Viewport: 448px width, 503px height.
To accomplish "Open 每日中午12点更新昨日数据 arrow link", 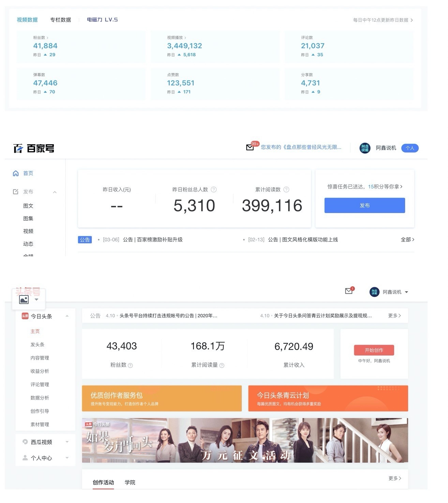I will (x=412, y=20).
